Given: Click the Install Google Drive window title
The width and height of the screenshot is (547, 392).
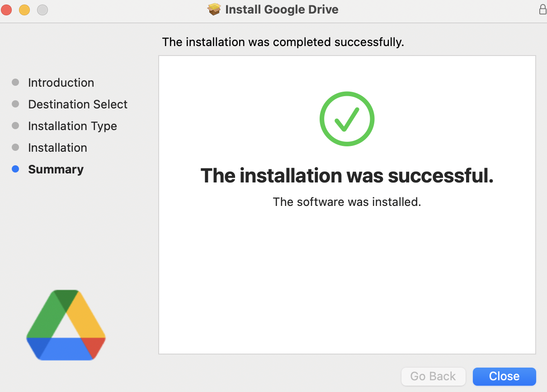Looking at the screenshot, I should point(282,9).
